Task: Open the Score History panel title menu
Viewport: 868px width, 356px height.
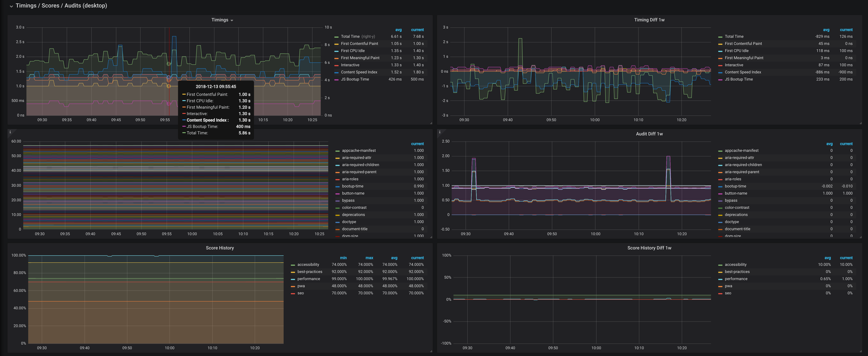Action: click(x=220, y=248)
